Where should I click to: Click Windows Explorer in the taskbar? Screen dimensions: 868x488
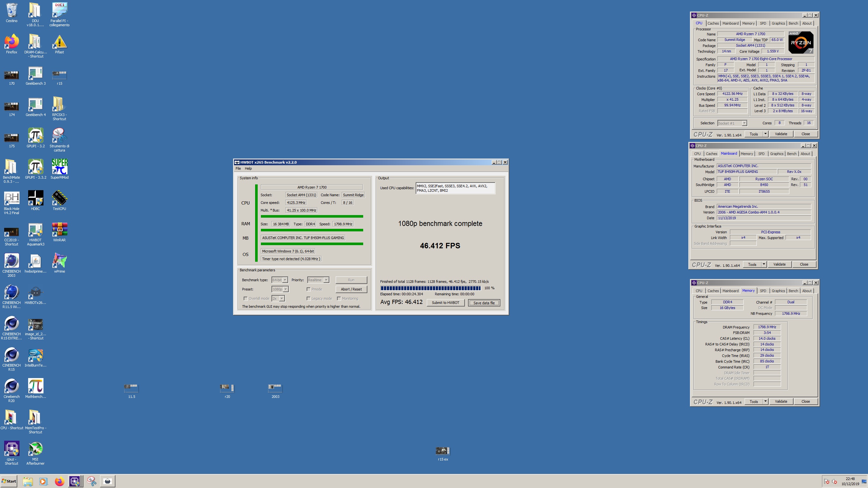(x=27, y=481)
